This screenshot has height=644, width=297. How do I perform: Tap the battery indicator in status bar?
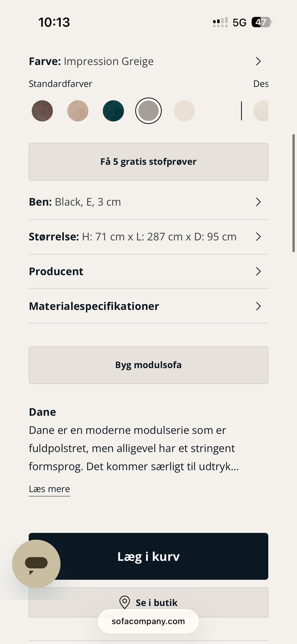(x=261, y=22)
